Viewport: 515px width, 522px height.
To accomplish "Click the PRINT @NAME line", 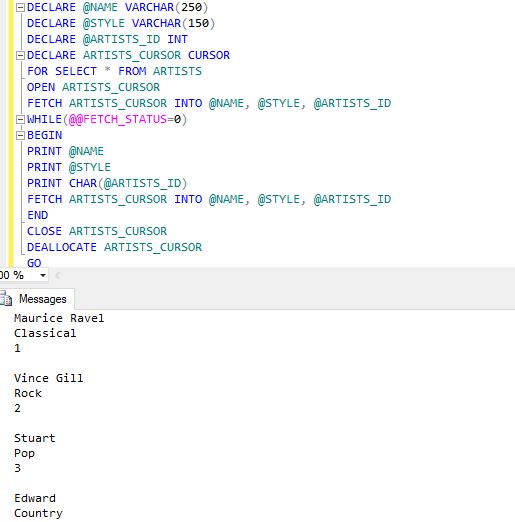I will point(65,151).
